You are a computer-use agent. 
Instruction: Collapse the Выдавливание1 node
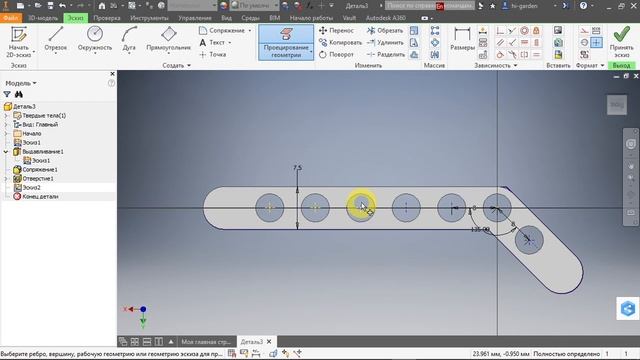6,151
